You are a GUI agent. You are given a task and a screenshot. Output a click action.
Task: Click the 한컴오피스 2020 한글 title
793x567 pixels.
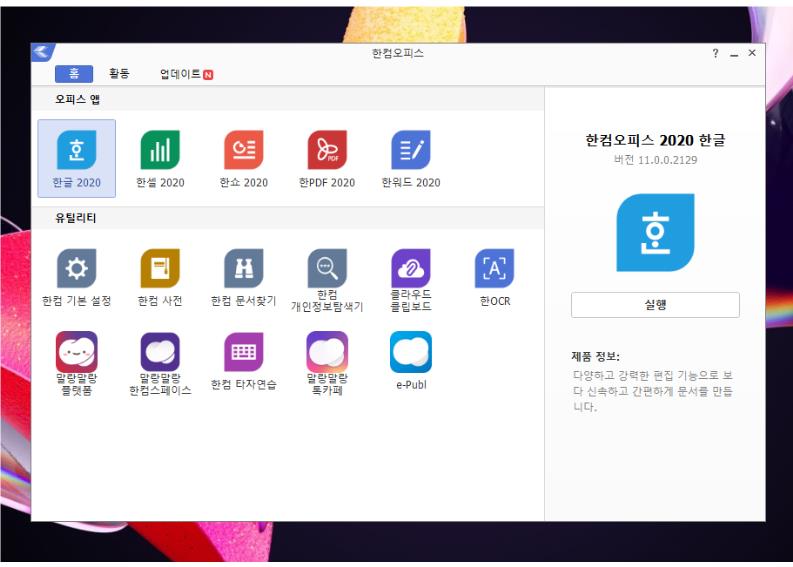tap(655, 140)
